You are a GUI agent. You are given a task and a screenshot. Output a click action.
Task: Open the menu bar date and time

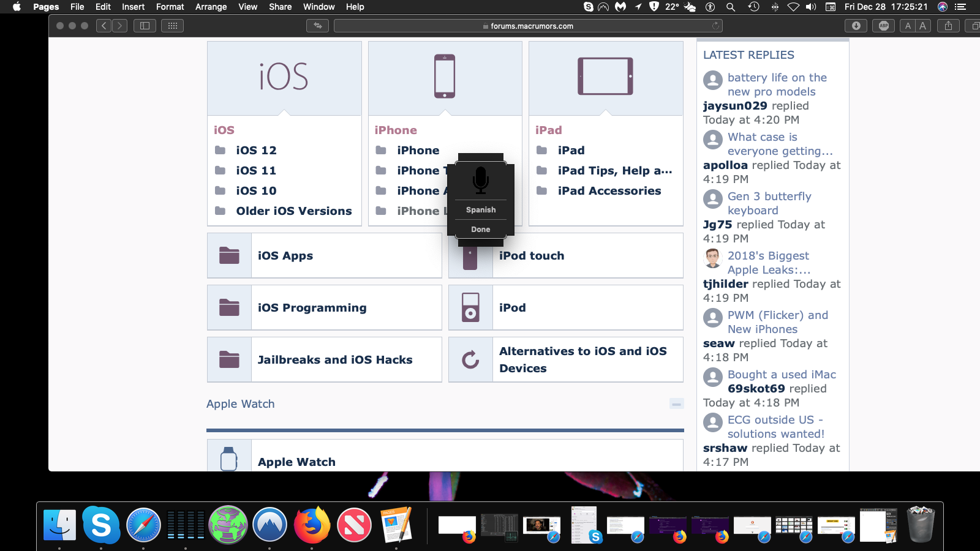(886, 7)
